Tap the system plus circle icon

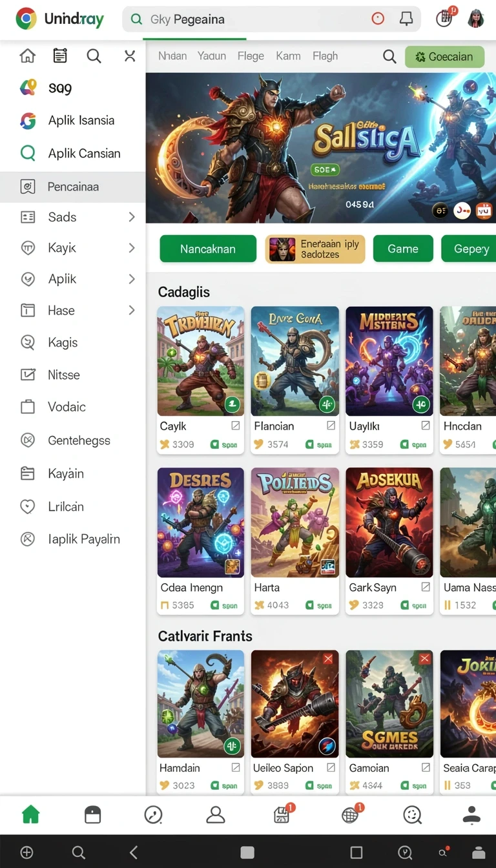click(26, 852)
